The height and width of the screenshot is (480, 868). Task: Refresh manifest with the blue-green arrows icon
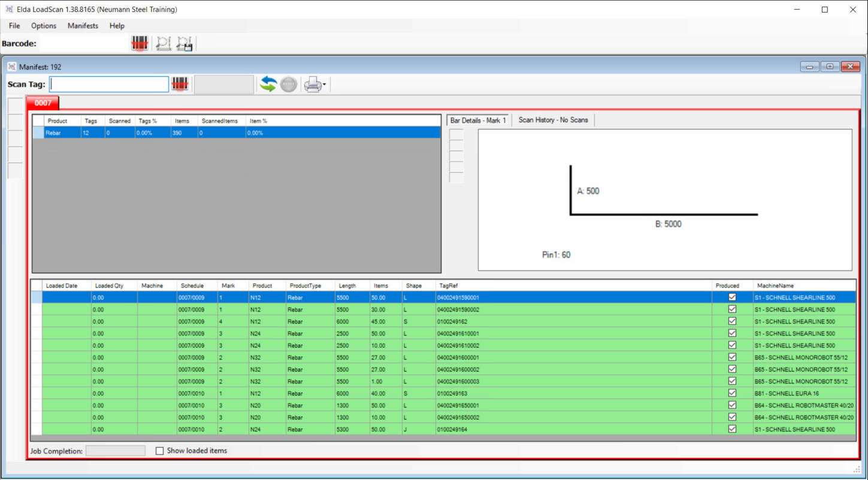pos(268,84)
